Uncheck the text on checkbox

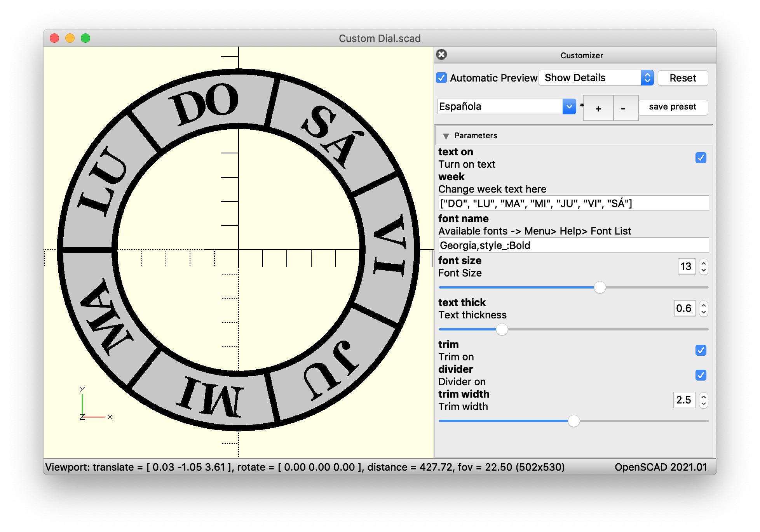(x=701, y=158)
